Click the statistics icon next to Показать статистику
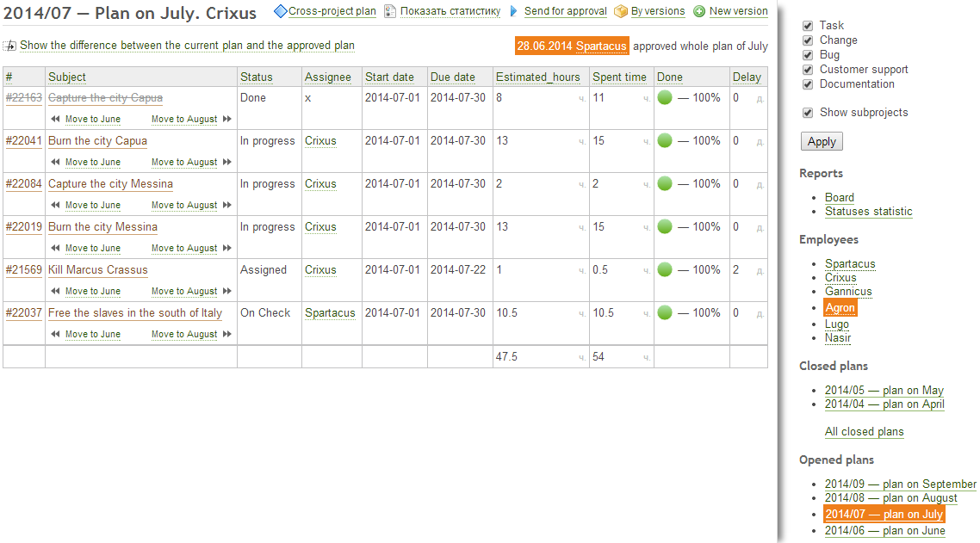This screenshot has height=543, width=980. (x=389, y=12)
